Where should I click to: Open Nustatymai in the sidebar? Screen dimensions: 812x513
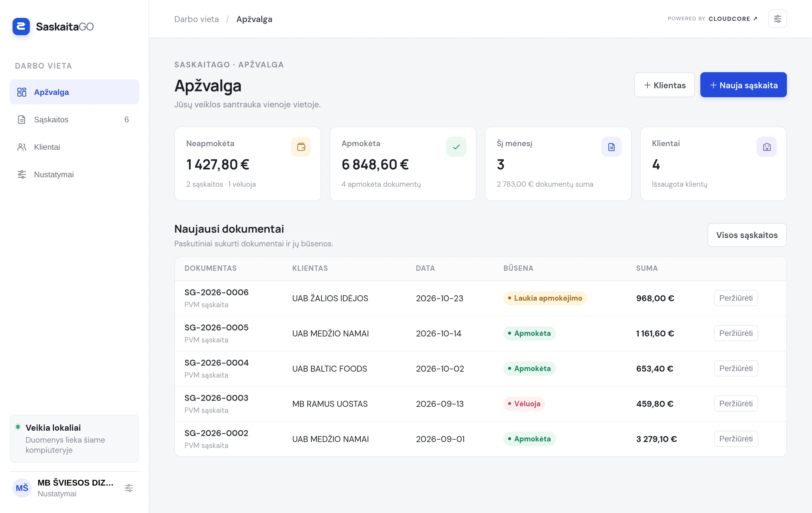(x=74, y=174)
